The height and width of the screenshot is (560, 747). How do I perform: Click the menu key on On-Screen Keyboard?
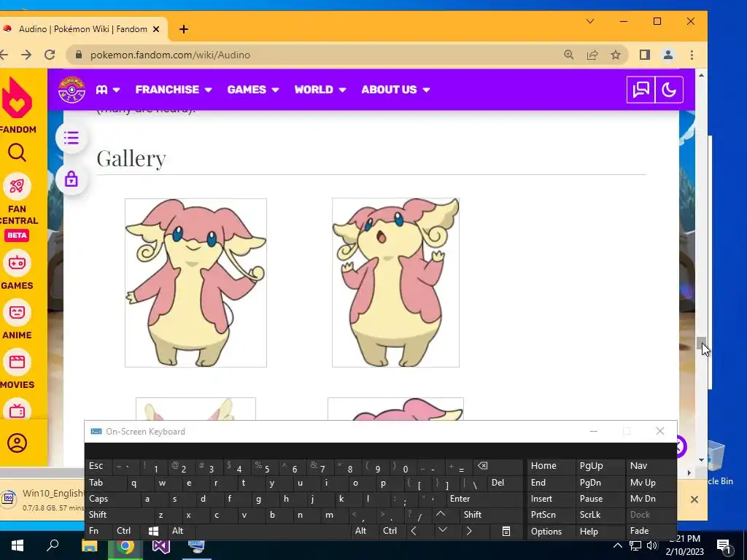506,531
